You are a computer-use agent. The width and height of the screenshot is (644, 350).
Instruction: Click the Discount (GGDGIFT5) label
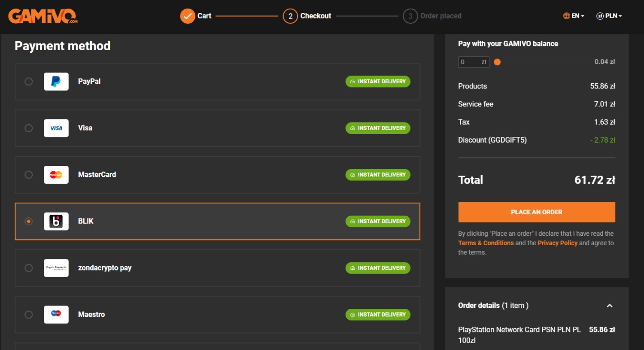(x=492, y=140)
